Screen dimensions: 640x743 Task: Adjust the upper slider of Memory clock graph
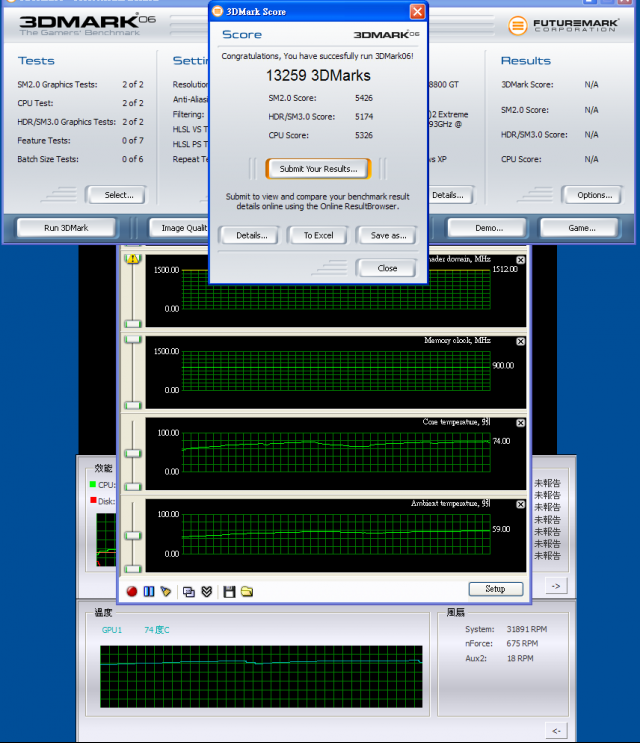coord(133,339)
